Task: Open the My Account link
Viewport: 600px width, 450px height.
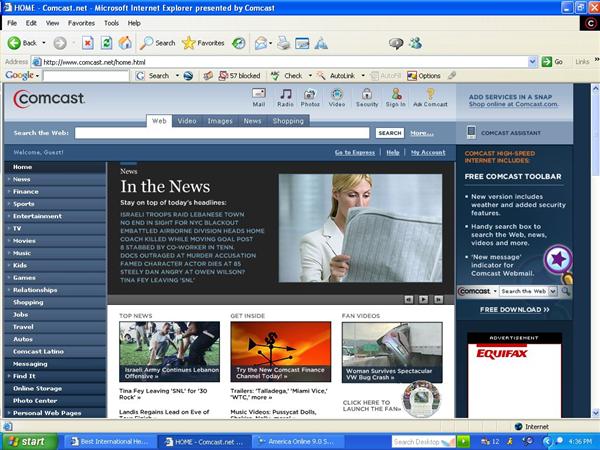Action: [428, 152]
